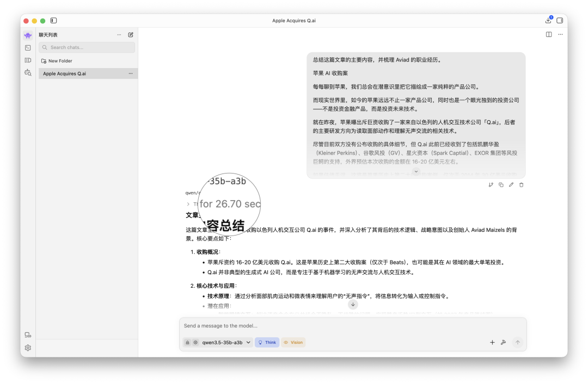Image resolution: width=588 pixels, height=384 pixels.
Task: Delete the user message with trash icon
Action: 521,185
